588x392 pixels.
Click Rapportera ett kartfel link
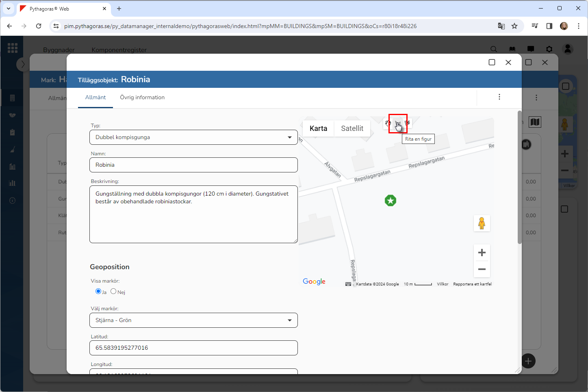(472, 284)
